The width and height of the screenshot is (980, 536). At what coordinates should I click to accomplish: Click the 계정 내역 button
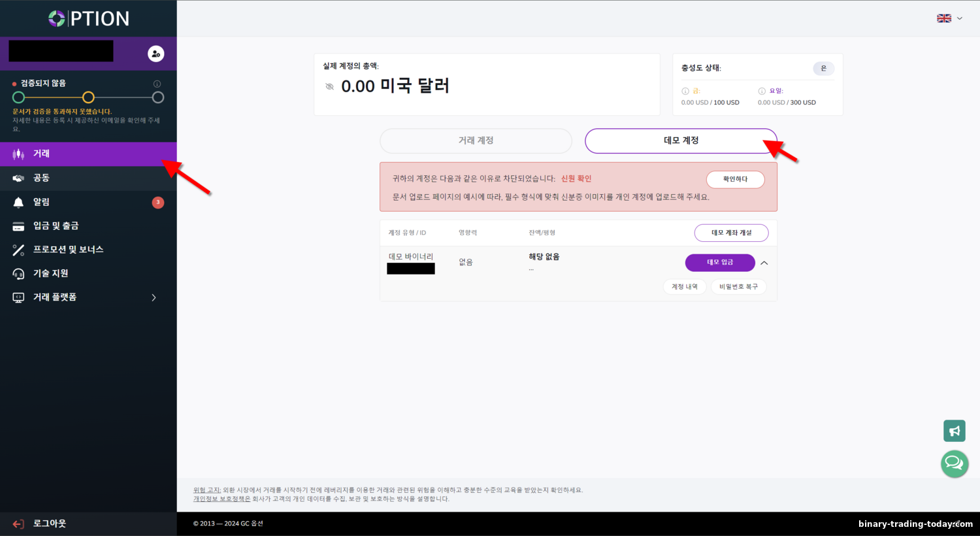[685, 286]
